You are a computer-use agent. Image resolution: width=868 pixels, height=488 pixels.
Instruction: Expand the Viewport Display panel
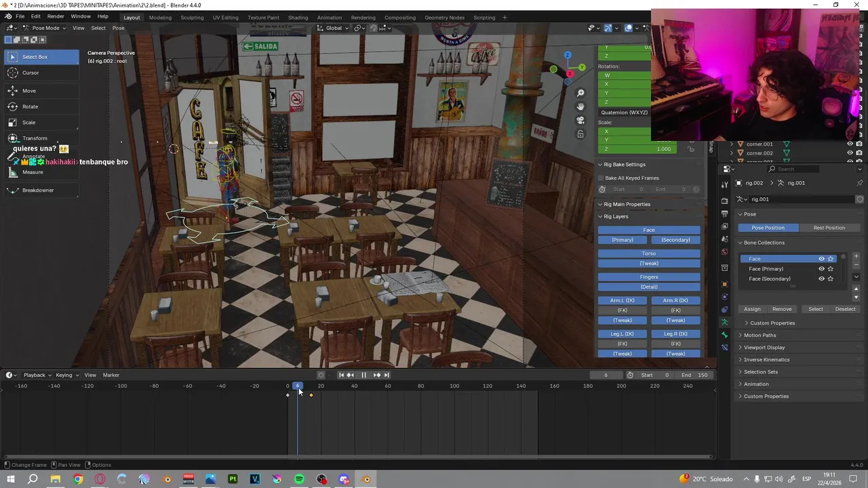tap(764, 348)
